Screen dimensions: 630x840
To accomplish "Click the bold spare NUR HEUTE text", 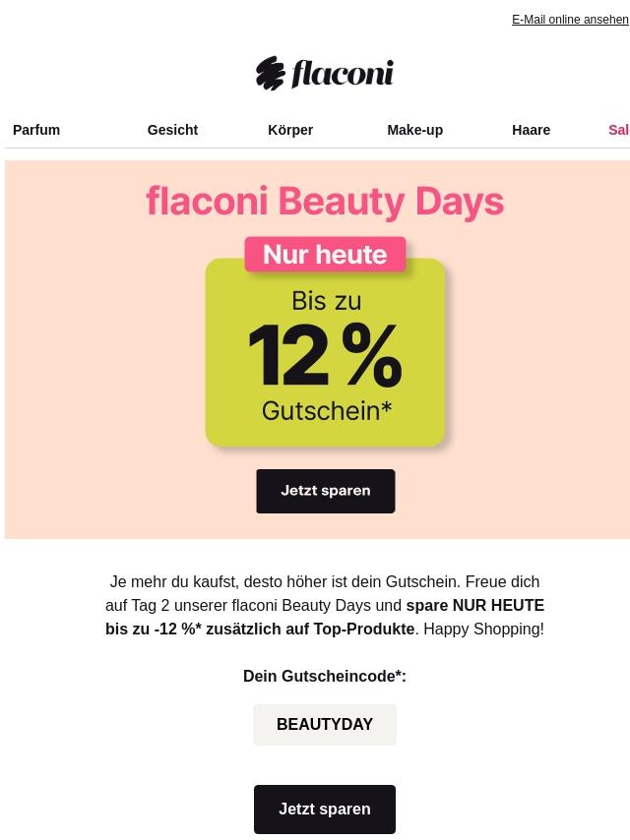I will pyautogui.click(x=475, y=605).
